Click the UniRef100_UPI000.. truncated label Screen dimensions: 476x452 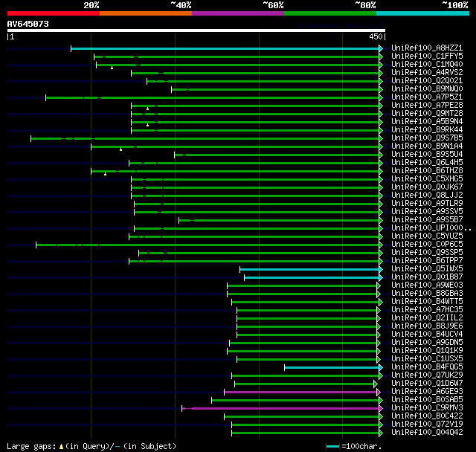[431, 227]
